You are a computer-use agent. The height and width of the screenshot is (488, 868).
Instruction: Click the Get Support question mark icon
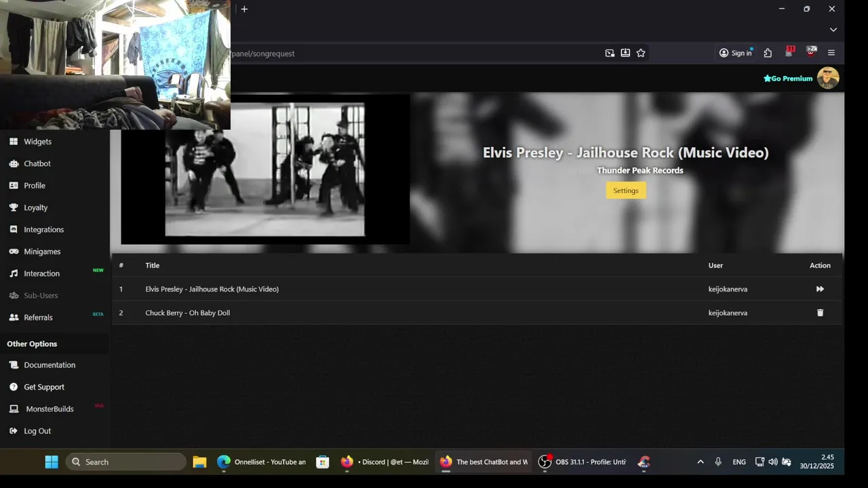click(14, 387)
